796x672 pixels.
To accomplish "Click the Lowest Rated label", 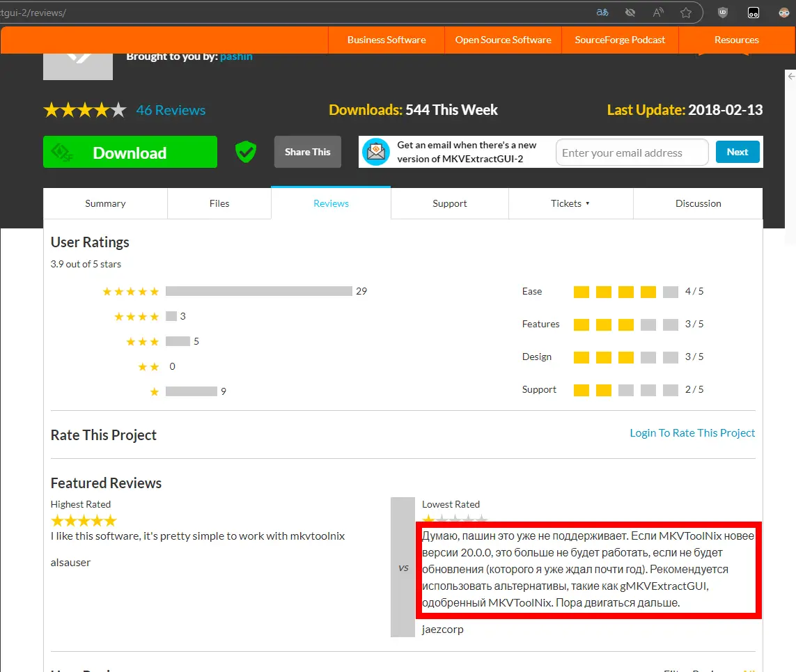I will [x=451, y=504].
